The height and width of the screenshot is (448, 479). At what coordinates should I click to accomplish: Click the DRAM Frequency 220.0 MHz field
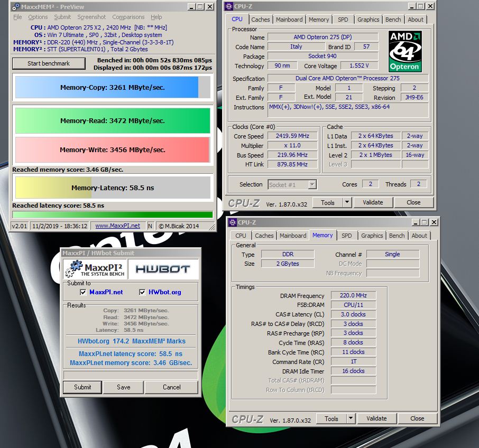[x=353, y=295]
